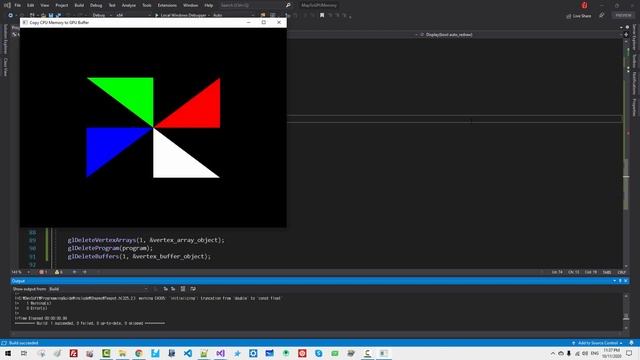Open the taskbar file explorer icon
640x360 pixels.
(122, 353)
